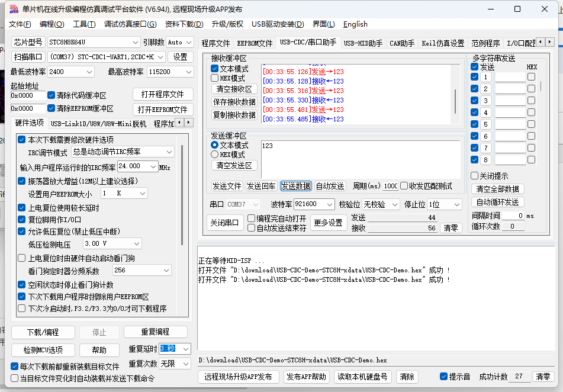This screenshot has height=392, width=563.
Task: Click send buffer text area containing 123
Action: click(x=361, y=159)
